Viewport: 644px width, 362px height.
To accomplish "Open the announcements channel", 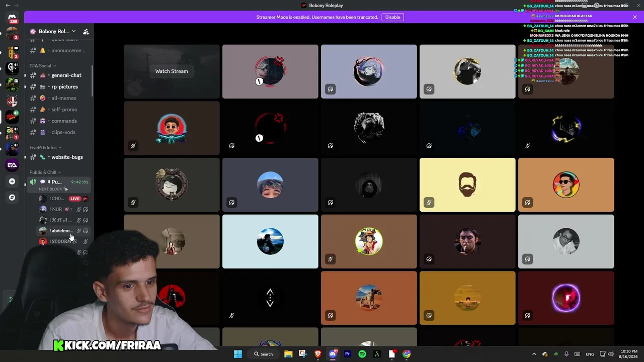I will [59, 50].
